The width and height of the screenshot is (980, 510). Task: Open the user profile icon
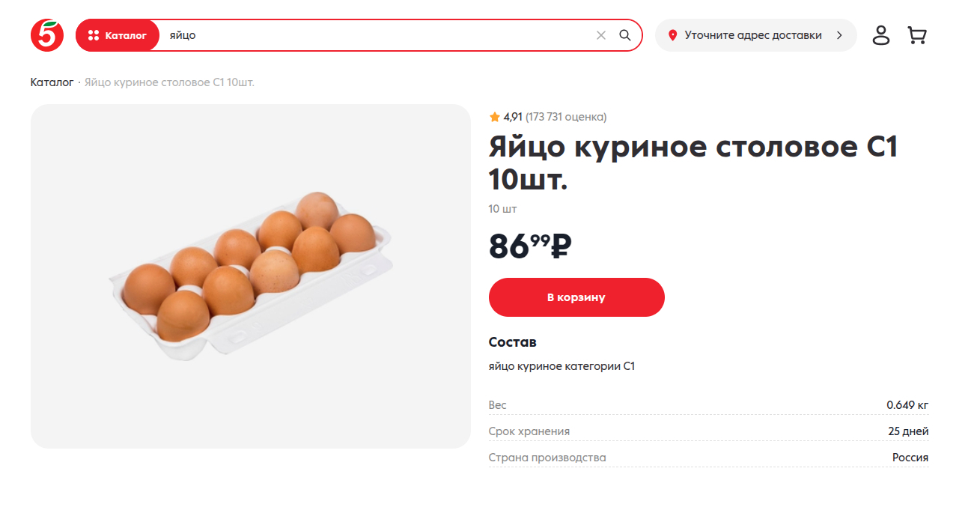[x=881, y=35]
